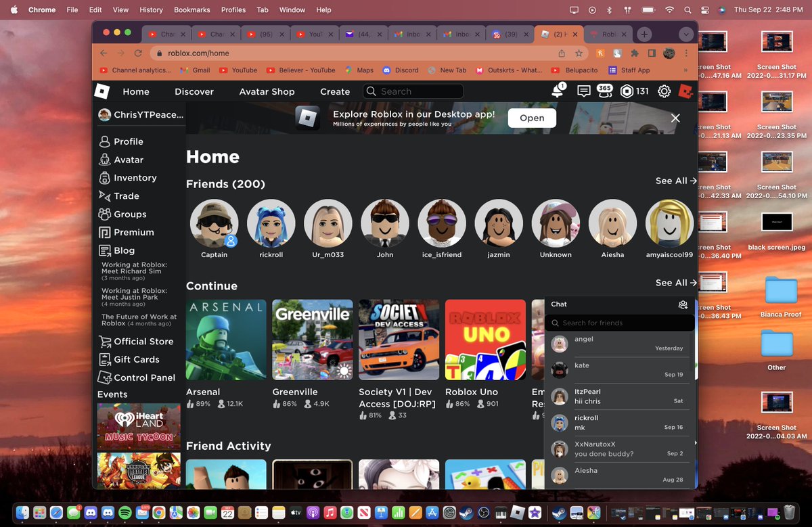Go back in Chrome
Screen dimensions: 812x527
point(104,53)
